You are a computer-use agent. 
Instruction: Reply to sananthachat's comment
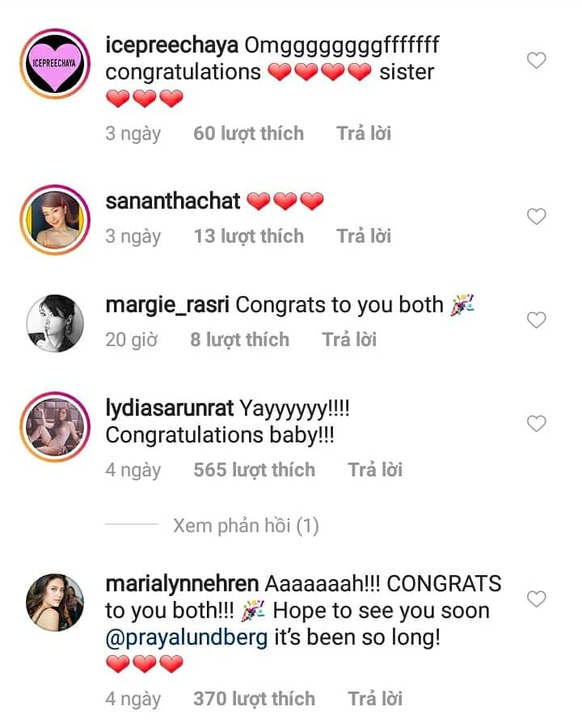[x=364, y=236]
